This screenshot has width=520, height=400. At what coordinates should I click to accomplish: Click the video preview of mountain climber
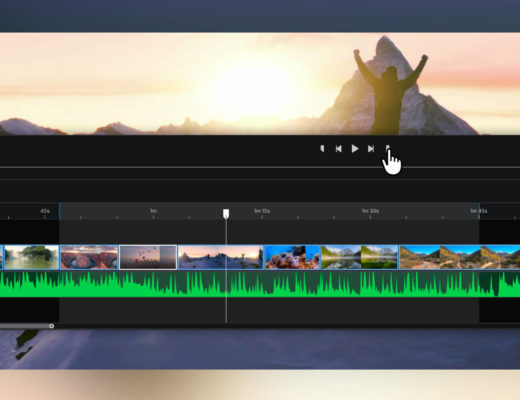tap(260, 84)
